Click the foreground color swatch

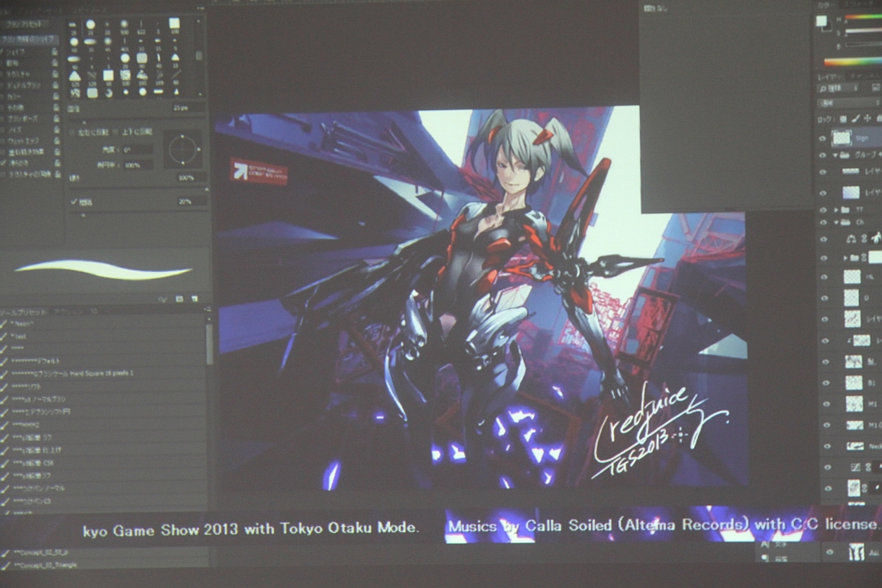tap(821, 22)
